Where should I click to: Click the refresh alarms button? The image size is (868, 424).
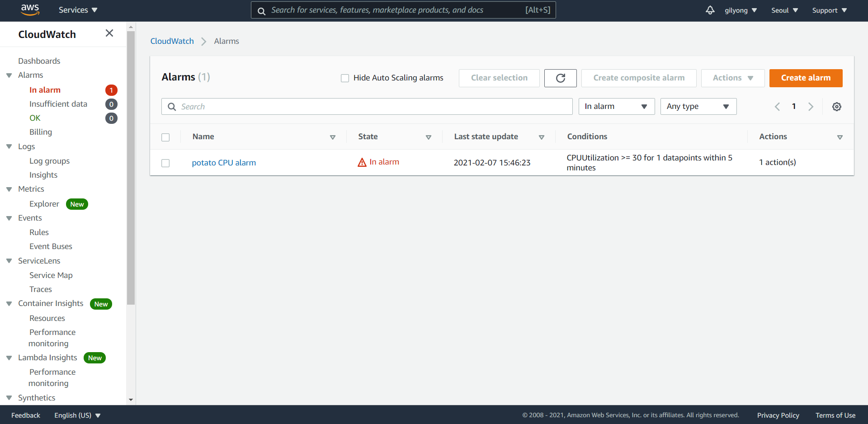click(560, 78)
